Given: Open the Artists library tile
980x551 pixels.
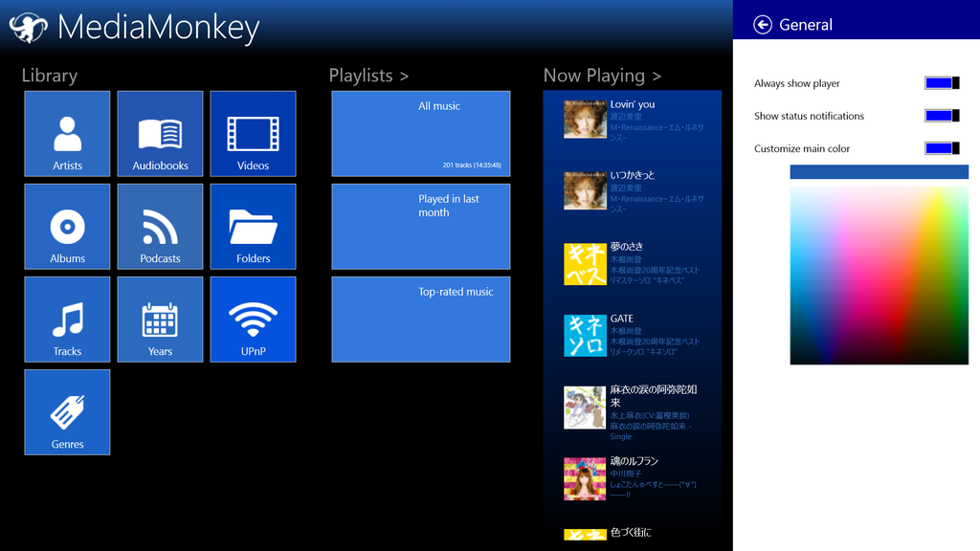Looking at the screenshot, I should coord(68,134).
